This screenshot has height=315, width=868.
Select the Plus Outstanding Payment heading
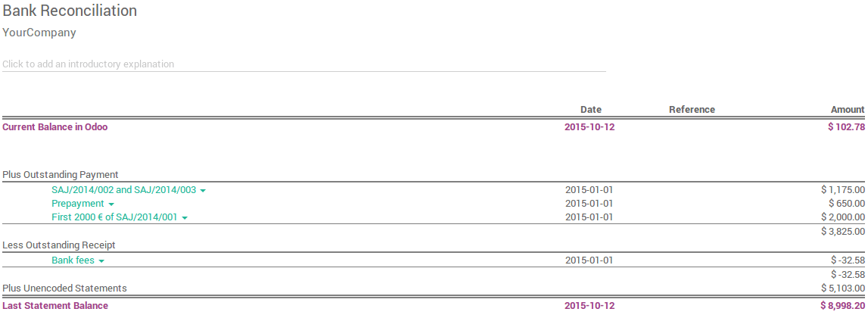coord(61,175)
